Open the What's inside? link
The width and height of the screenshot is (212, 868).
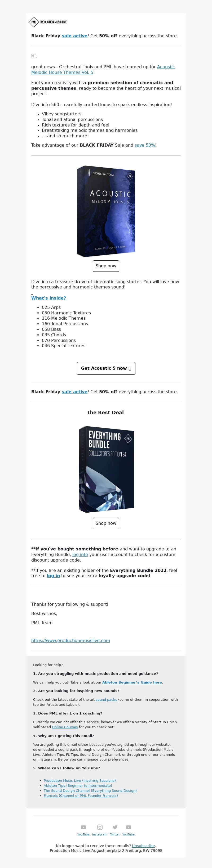(48, 298)
